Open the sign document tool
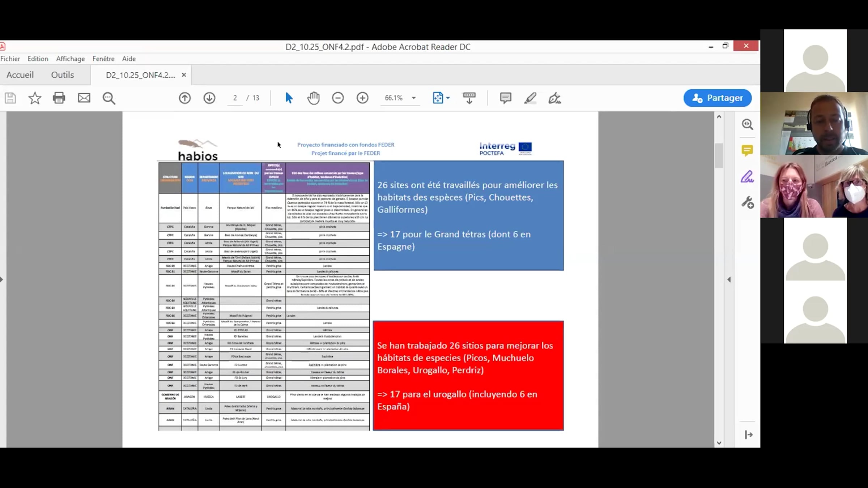This screenshot has width=868, height=488. 554,98
